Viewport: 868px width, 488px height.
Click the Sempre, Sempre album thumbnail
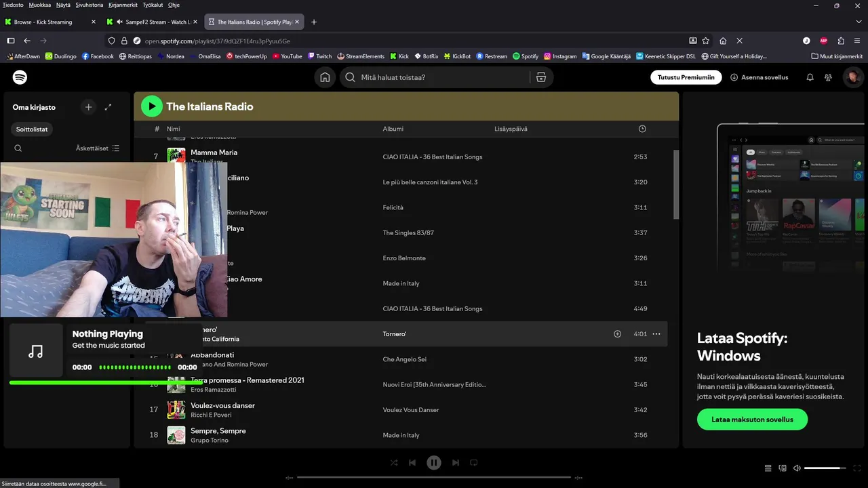click(x=176, y=435)
